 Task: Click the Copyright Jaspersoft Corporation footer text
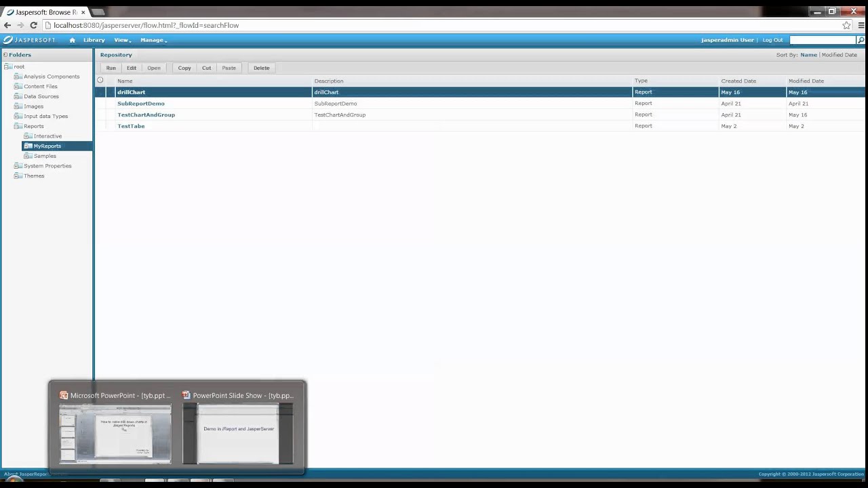coord(812,474)
